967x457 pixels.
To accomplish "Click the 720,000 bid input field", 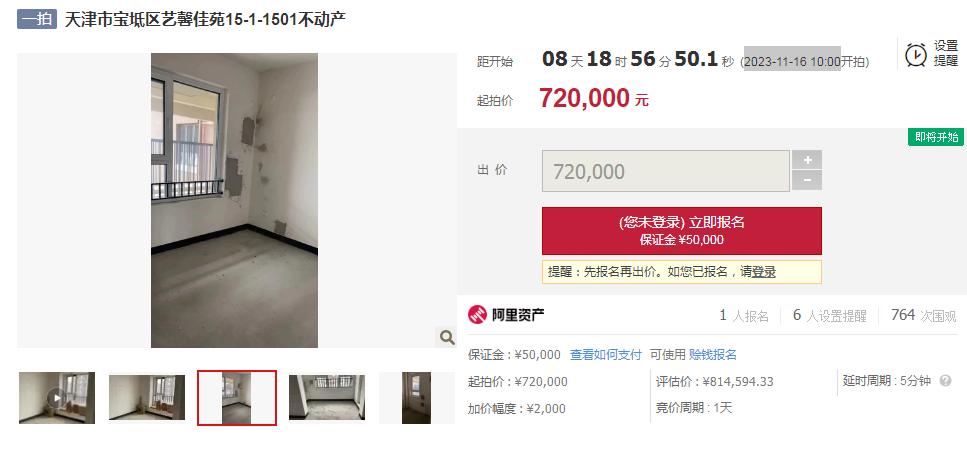I will click(666, 171).
